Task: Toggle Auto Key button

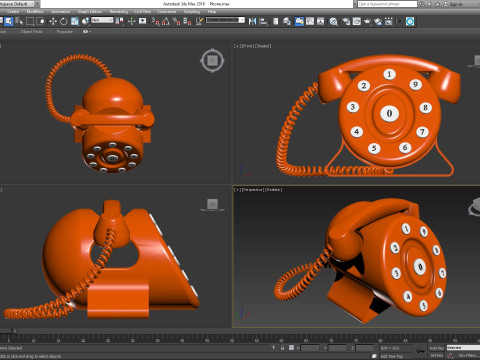Action: pos(436,348)
